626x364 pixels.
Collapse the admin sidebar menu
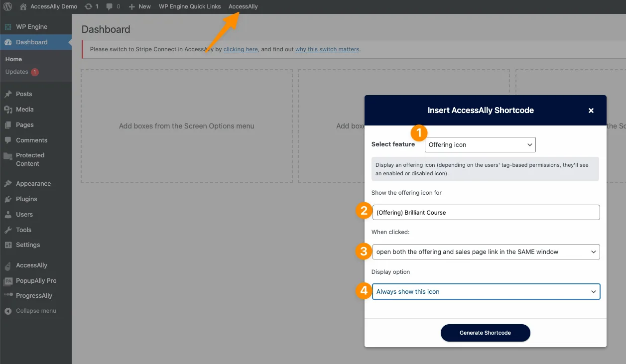[x=36, y=311]
